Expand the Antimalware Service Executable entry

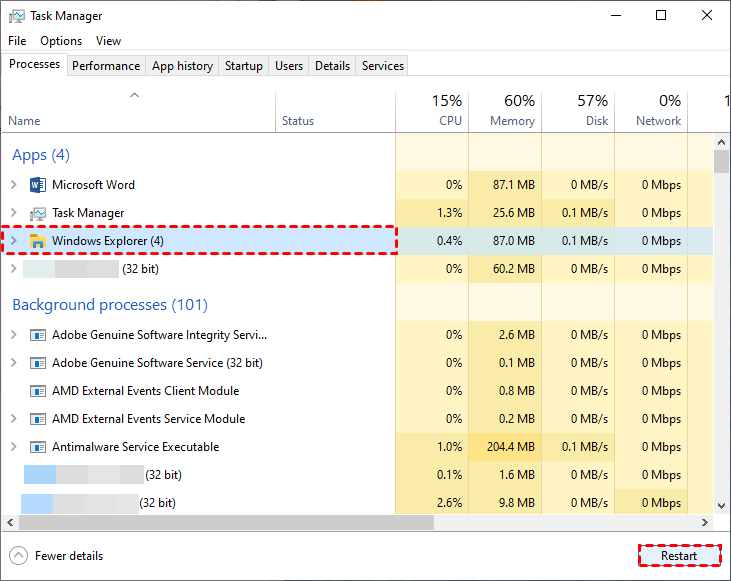13,447
